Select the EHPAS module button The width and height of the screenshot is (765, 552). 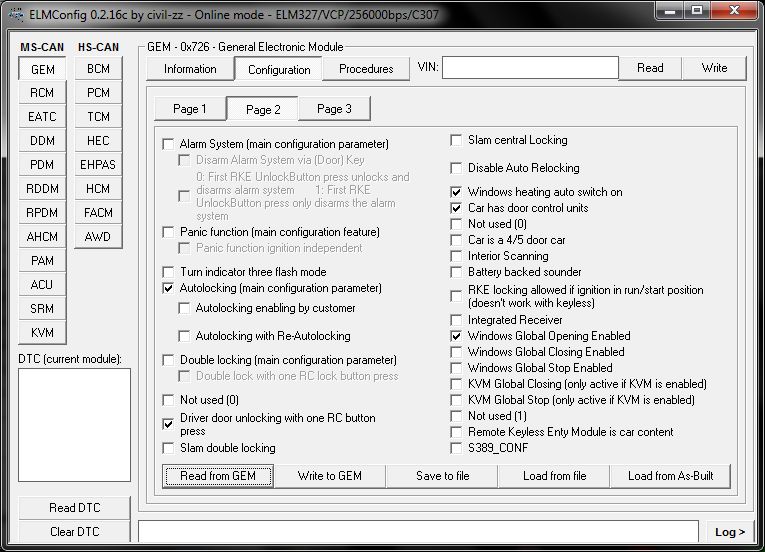(x=98, y=165)
